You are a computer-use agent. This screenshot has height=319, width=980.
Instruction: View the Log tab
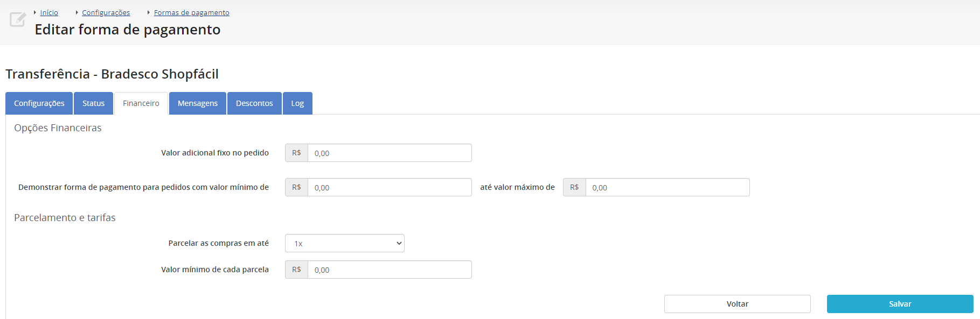coord(297,103)
